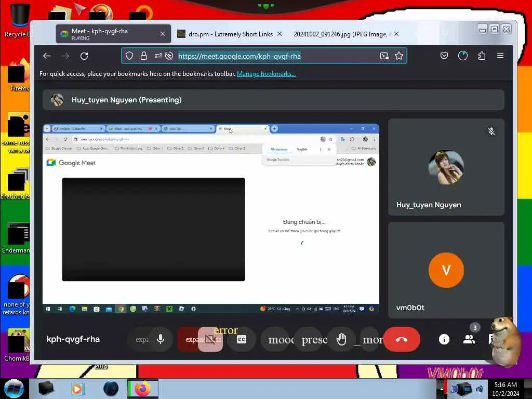Show the people panel with 3 participants
This screenshot has height=399, width=532.
click(x=469, y=339)
